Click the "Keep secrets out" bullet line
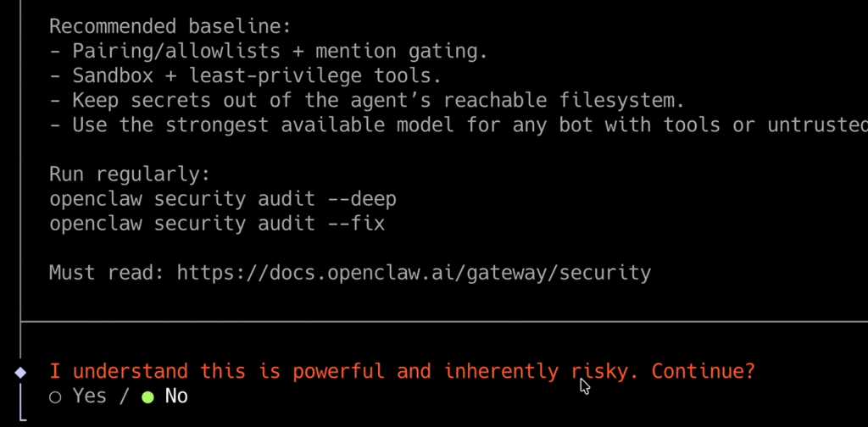 click(367, 101)
